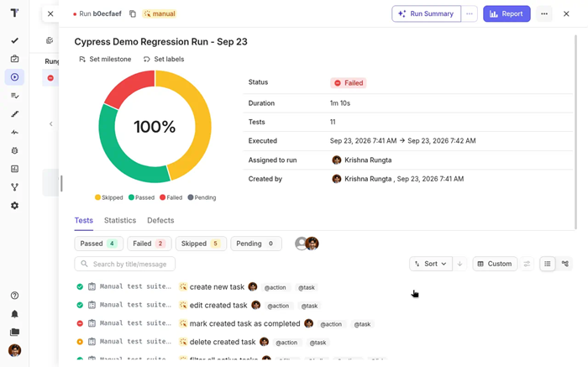Click @task tag on delete created task
Image resolution: width=588 pixels, height=367 pixels.
[x=318, y=343]
